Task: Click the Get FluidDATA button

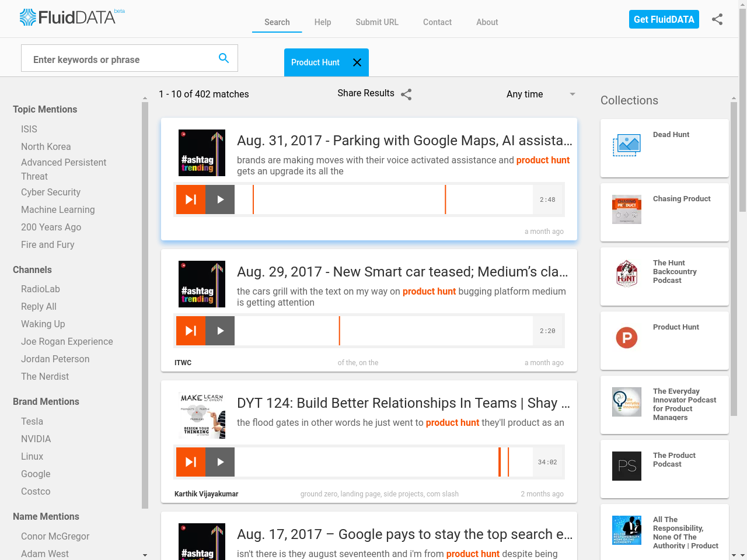Action: point(664,19)
